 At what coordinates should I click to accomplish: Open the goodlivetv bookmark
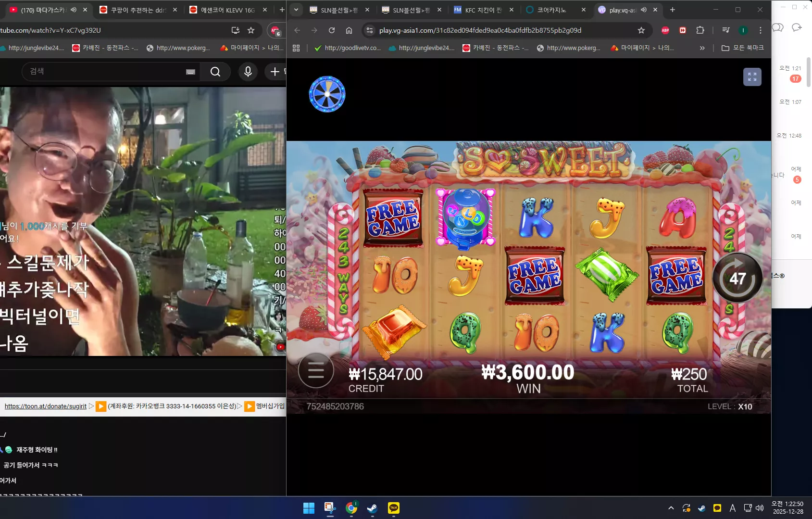coord(347,48)
